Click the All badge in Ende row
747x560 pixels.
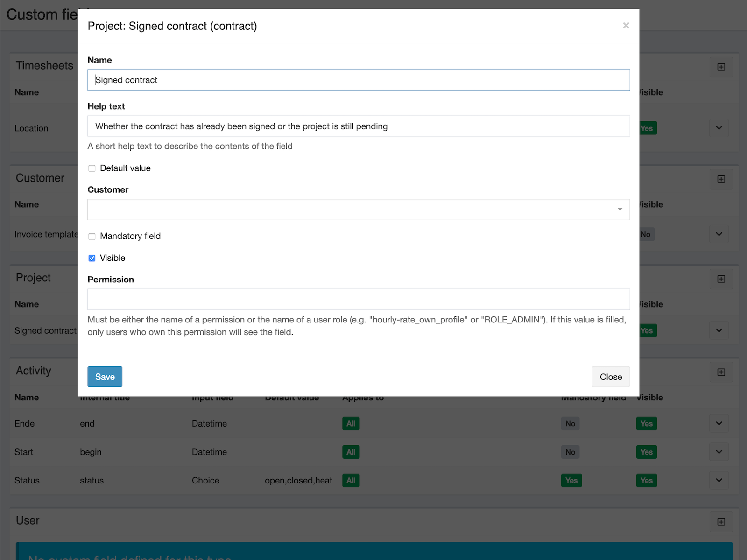(351, 424)
